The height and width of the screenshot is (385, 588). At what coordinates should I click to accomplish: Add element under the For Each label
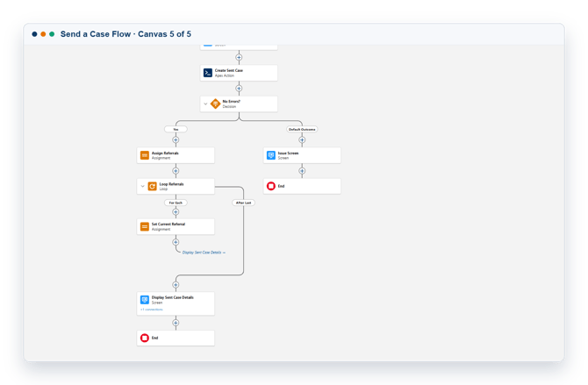click(176, 212)
